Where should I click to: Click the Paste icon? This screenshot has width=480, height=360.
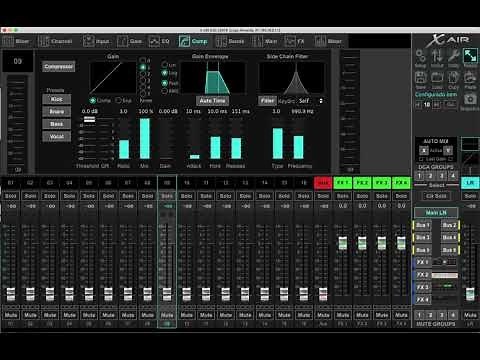point(470,80)
